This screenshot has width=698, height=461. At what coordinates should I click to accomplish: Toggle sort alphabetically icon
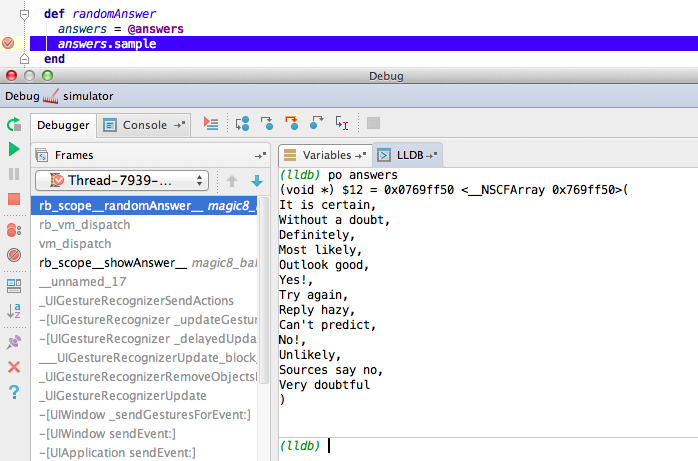pos(14,311)
